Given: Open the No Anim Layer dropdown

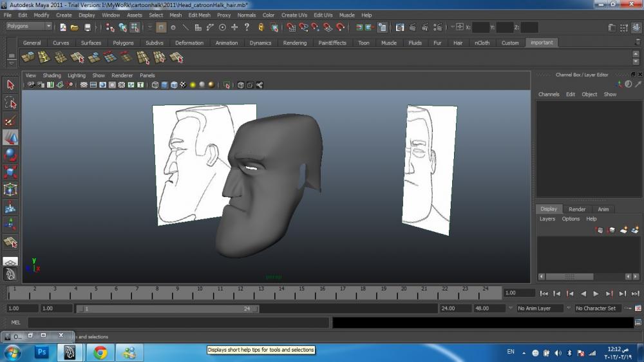Looking at the screenshot, I should pos(540,309).
